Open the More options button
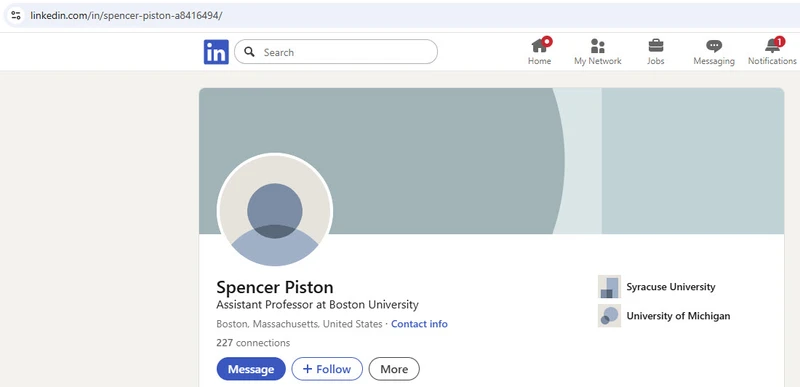This screenshot has width=800, height=387. (394, 369)
